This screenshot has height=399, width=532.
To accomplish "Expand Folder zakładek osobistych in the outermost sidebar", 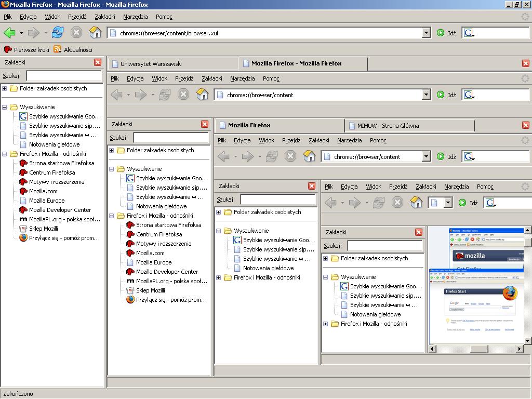I will click(4, 88).
